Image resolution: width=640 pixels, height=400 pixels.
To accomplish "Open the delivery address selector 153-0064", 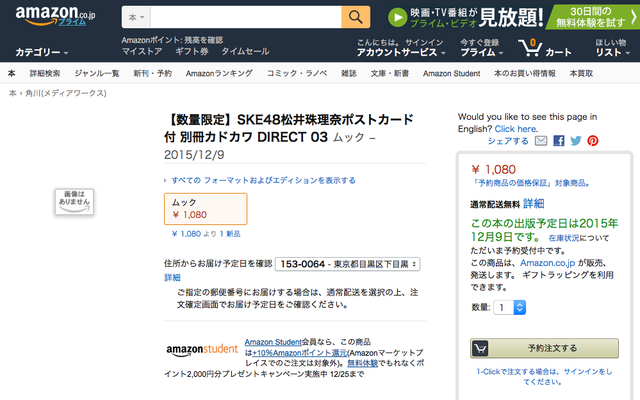I will click(348, 264).
